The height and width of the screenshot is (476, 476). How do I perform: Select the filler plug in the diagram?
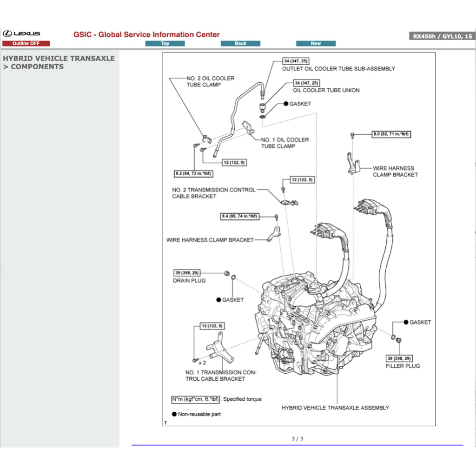click(x=398, y=339)
